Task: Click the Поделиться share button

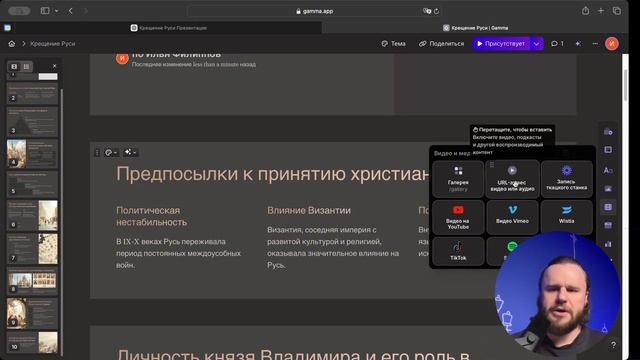Action: point(442,44)
